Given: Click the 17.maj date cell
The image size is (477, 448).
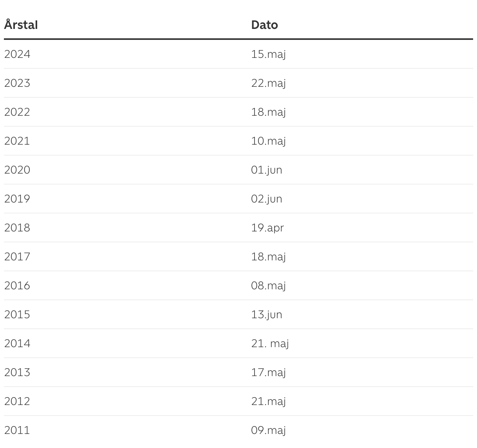Looking at the screenshot, I should click(x=268, y=372).
